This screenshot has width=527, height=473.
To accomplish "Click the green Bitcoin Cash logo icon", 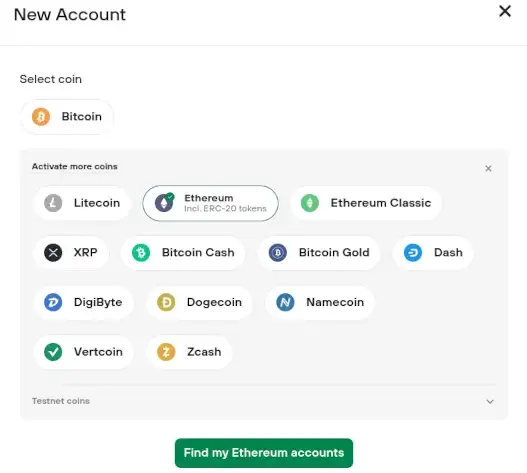I will [141, 252].
